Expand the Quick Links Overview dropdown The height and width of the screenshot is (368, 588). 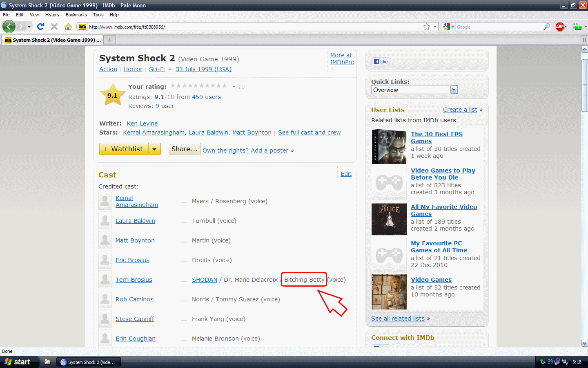[x=454, y=90]
